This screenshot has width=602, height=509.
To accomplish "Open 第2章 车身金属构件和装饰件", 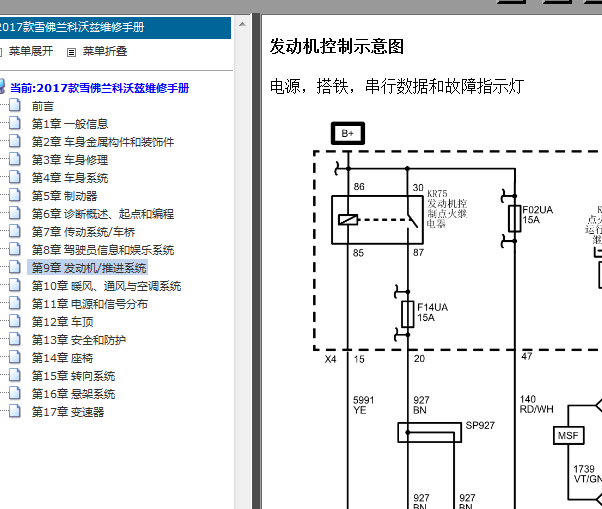I will [103, 142].
